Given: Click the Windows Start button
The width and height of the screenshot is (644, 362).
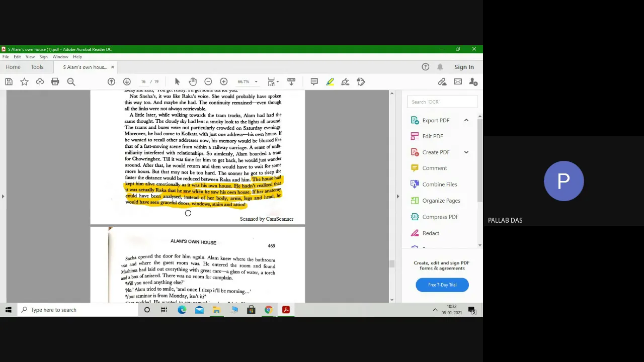Looking at the screenshot, I should (9, 310).
